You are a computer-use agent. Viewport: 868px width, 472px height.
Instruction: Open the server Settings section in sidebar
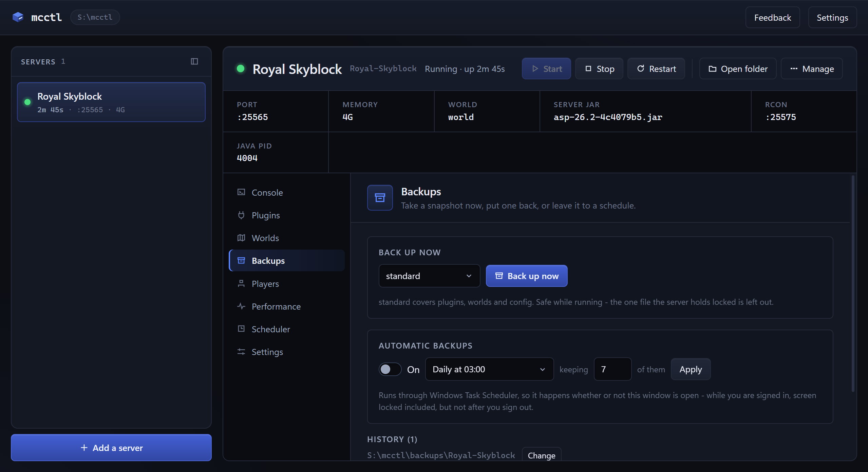tap(287, 352)
